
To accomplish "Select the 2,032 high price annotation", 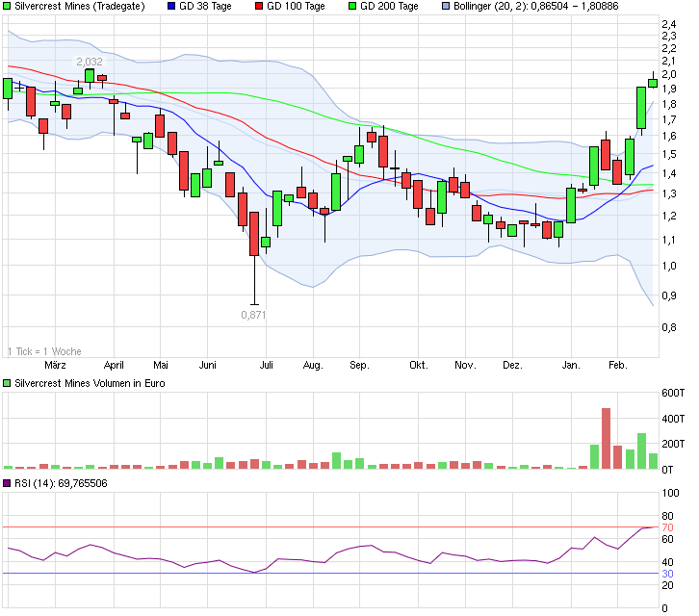I will 90,61.
